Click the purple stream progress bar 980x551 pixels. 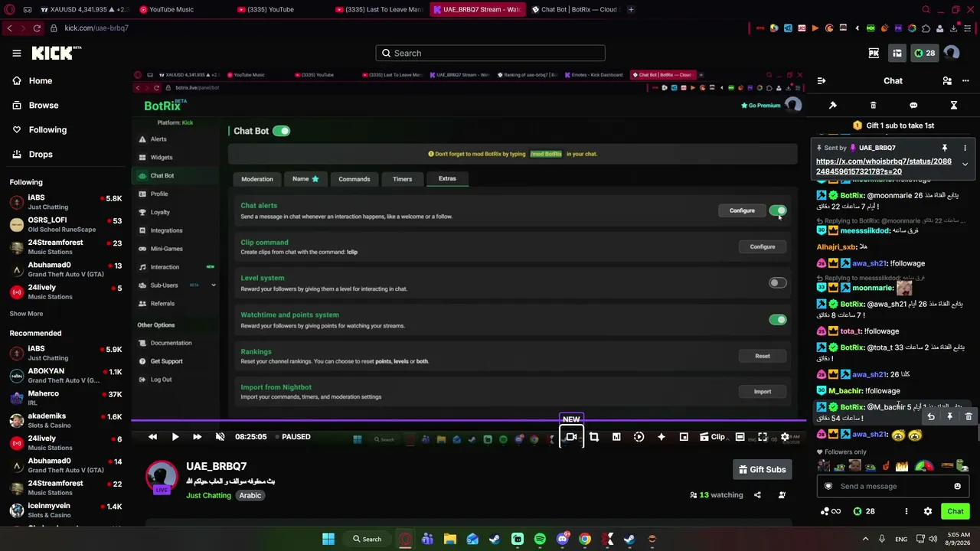click(x=469, y=420)
